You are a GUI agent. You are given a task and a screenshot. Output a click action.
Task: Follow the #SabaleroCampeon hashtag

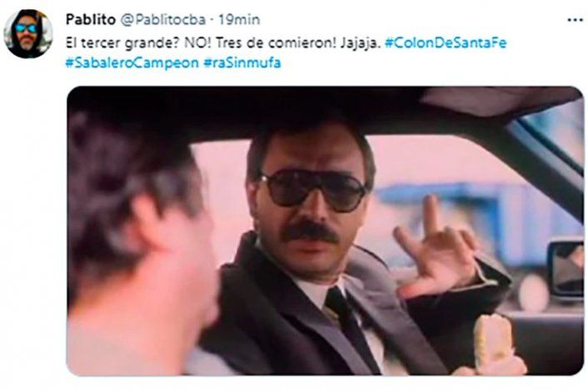[132, 62]
